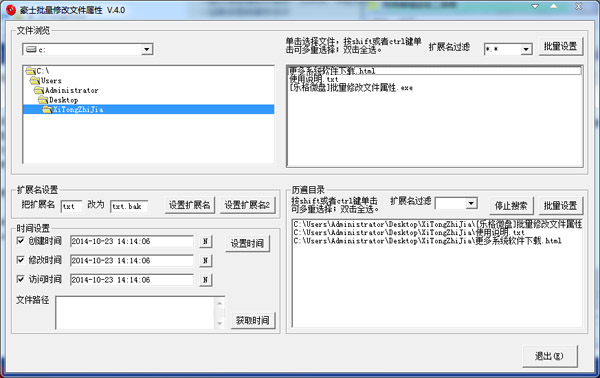
Task: Click the 批量设置 button in 历遍目录
Action: coord(560,206)
